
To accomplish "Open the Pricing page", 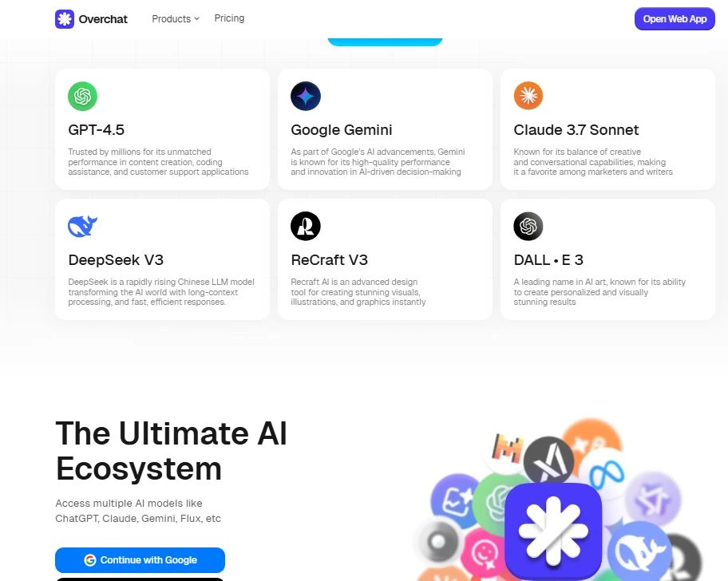I will pos(229,18).
